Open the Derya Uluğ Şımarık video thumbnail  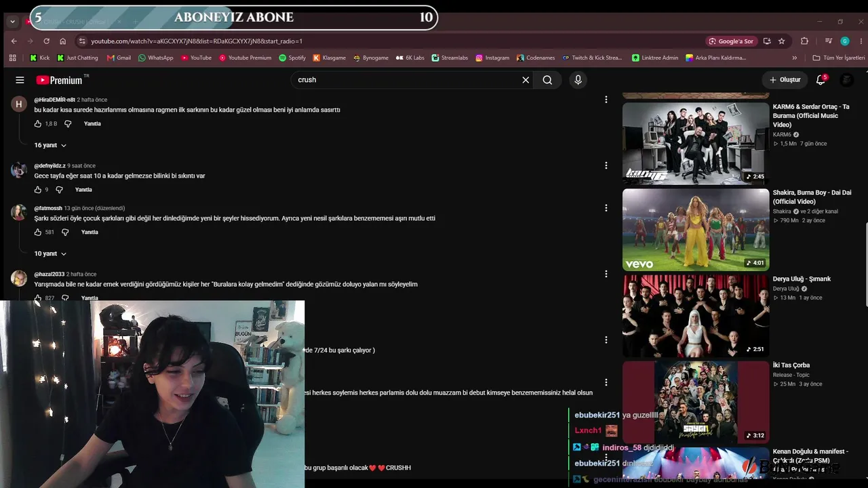click(x=696, y=316)
